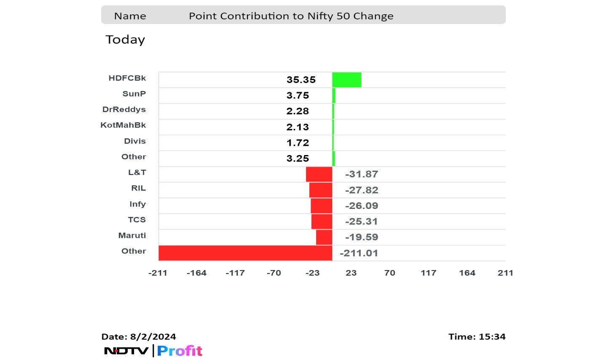Click the Name column header
The image size is (607, 364).
tap(130, 16)
